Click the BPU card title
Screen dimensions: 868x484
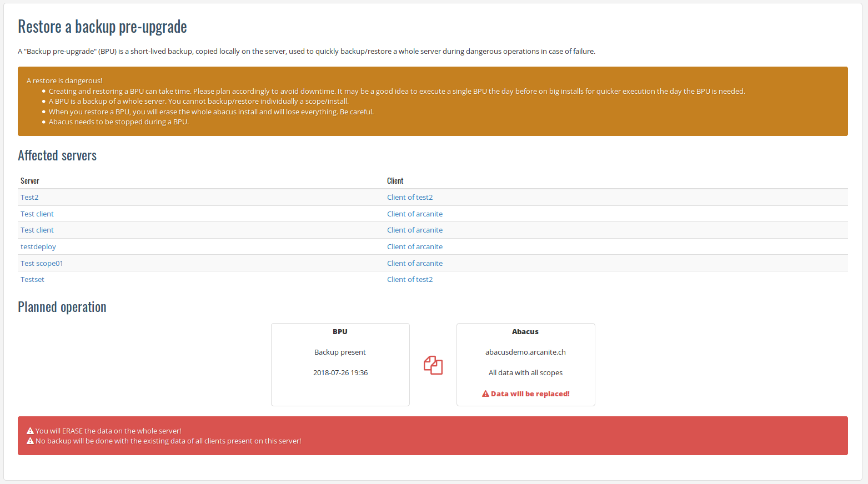pos(340,331)
